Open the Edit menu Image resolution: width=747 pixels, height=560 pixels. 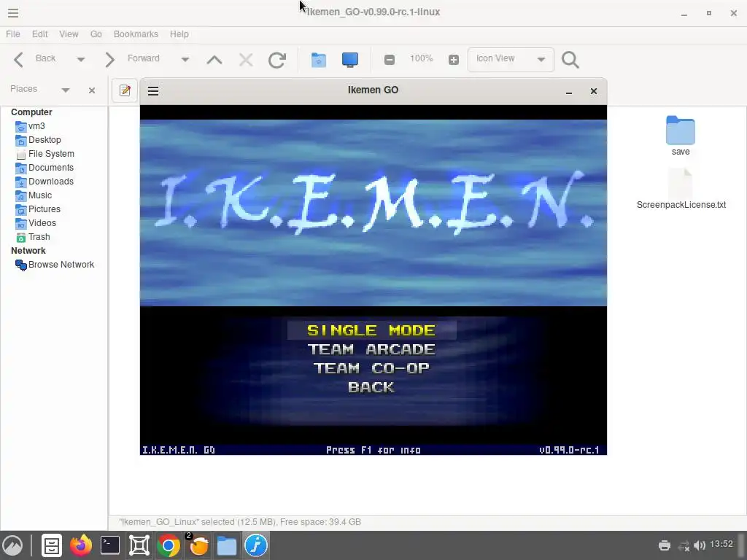pos(39,34)
